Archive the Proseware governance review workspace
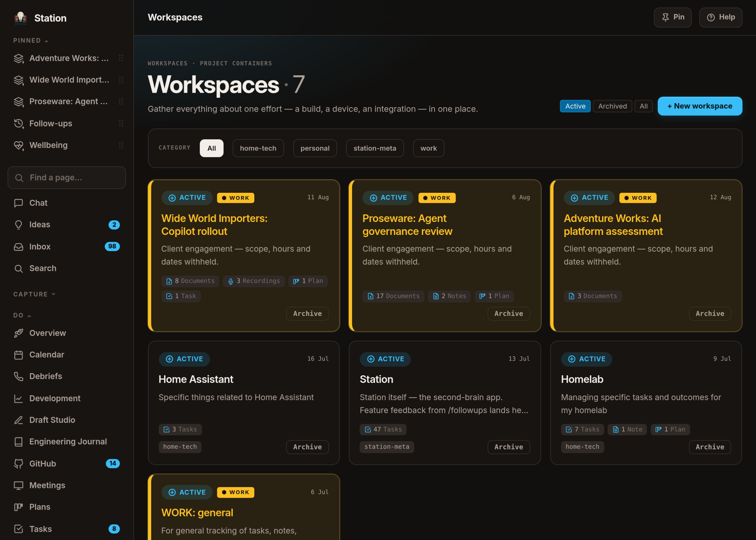This screenshot has width=756, height=540. click(x=509, y=314)
